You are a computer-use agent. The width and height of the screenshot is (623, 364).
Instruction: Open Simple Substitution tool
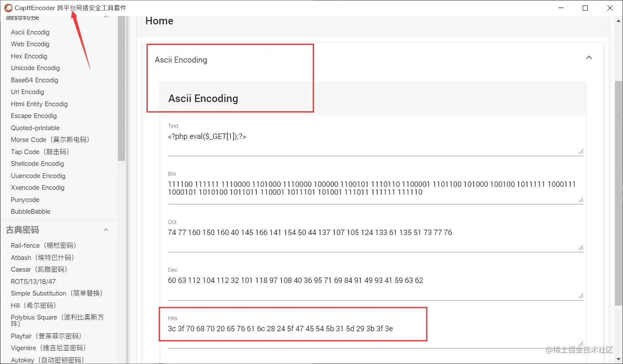(57, 293)
